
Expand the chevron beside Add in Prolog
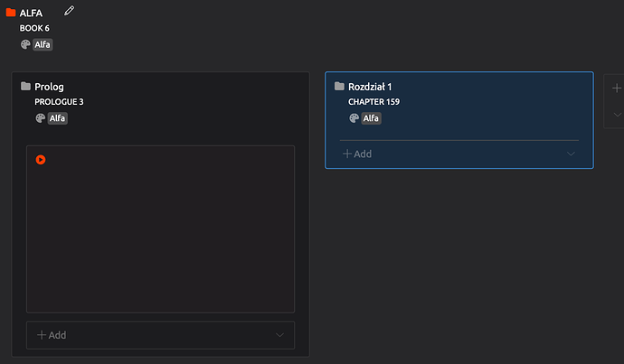point(279,335)
